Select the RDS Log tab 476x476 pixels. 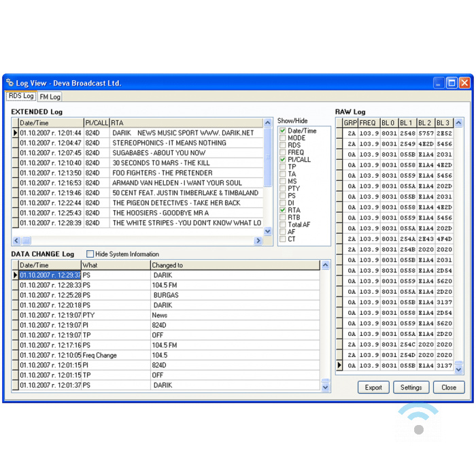[x=20, y=97]
